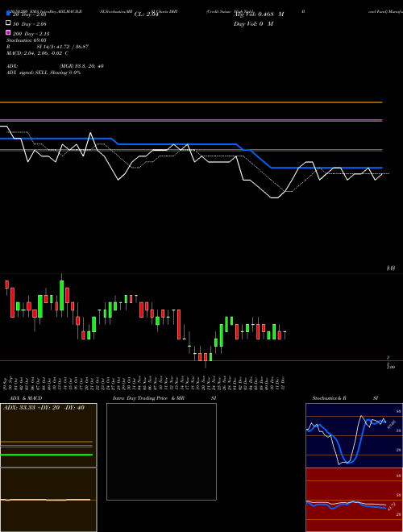Click the green line in the ADX panel
The height and width of the screenshot is (532, 403).
47,455
